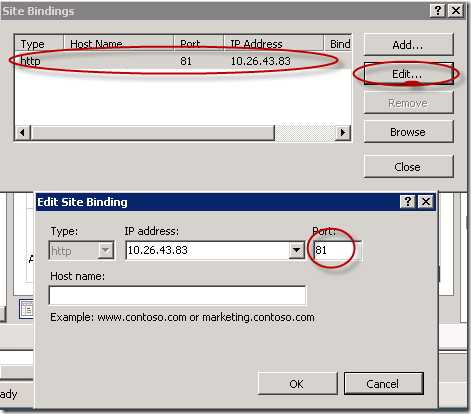Sort bindings by Port column header
Screen dimensions: 471x414
click(199, 43)
